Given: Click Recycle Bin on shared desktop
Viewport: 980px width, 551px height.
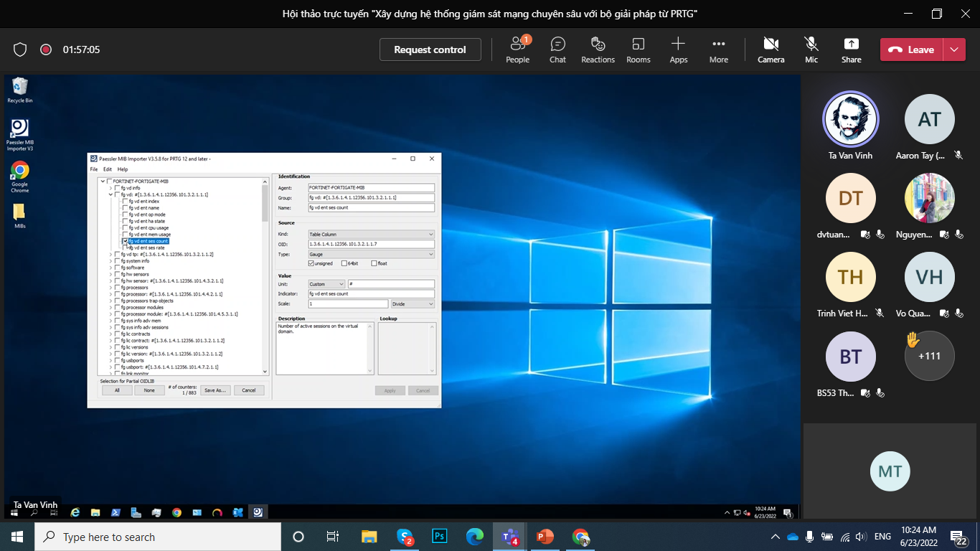Looking at the screenshot, I should pos(20,90).
